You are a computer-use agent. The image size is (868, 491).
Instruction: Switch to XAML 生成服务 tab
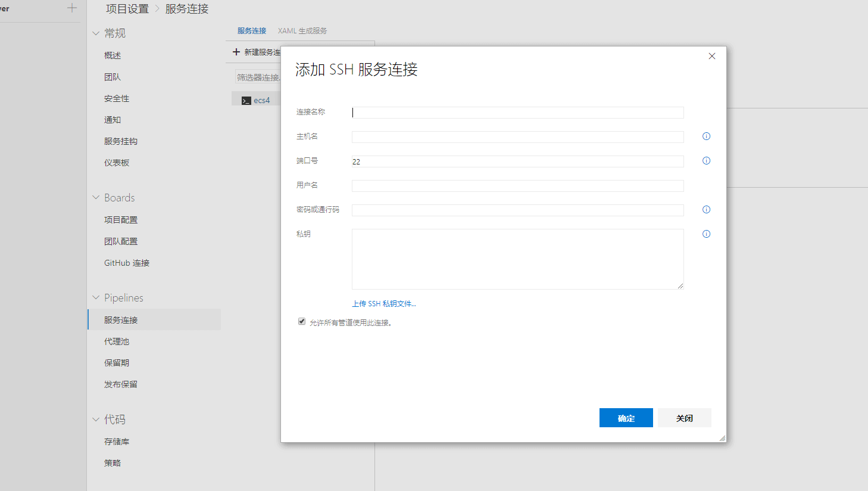click(302, 31)
